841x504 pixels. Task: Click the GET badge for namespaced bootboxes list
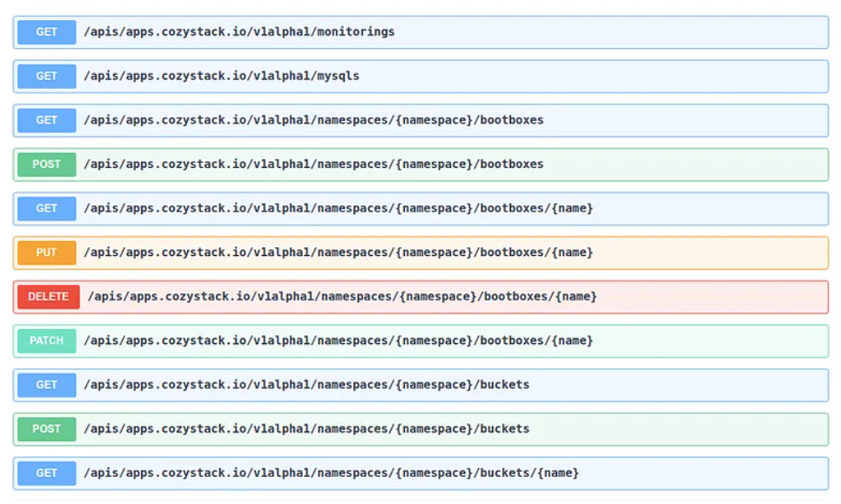click(46, 120)
